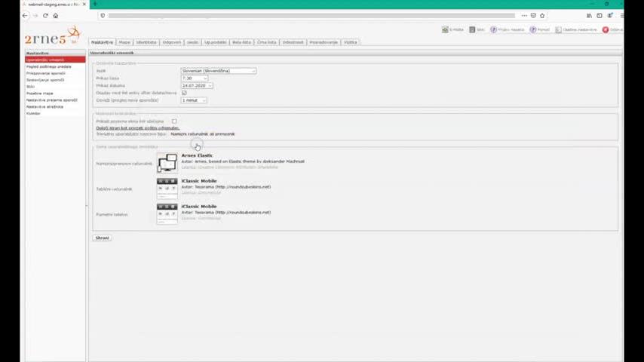Switch to the Identiteta tab

[146, 42]
